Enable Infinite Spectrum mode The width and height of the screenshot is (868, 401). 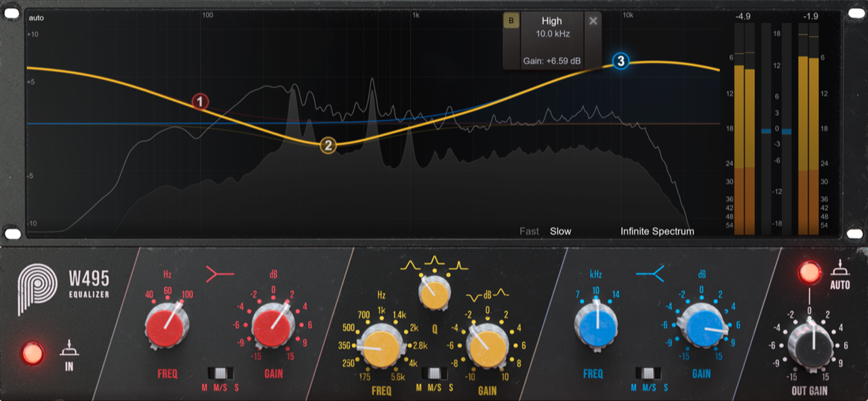[x=656, y=231]
